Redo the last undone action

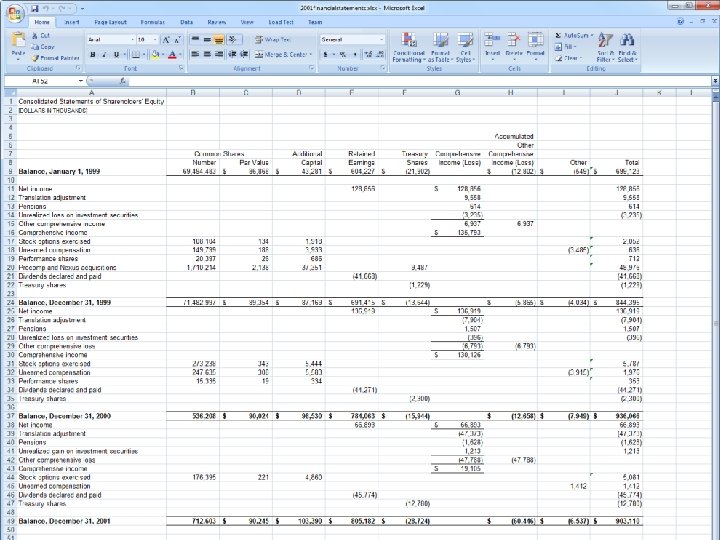click(x=63, y=8)
